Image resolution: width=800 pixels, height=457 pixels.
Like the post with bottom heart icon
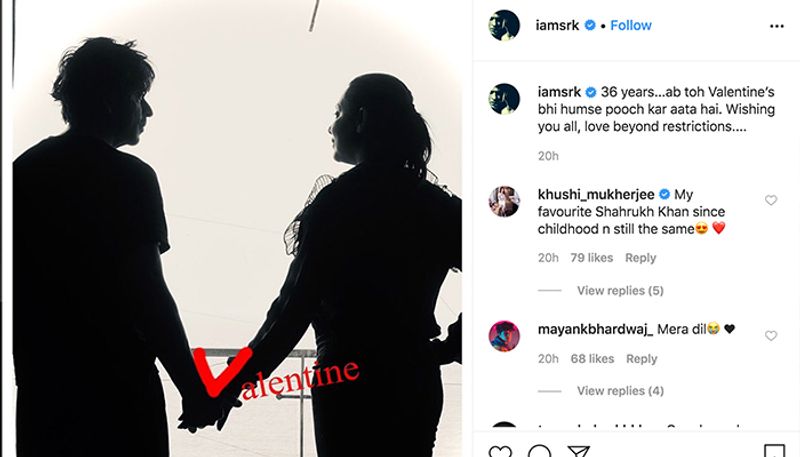point(500,451)
